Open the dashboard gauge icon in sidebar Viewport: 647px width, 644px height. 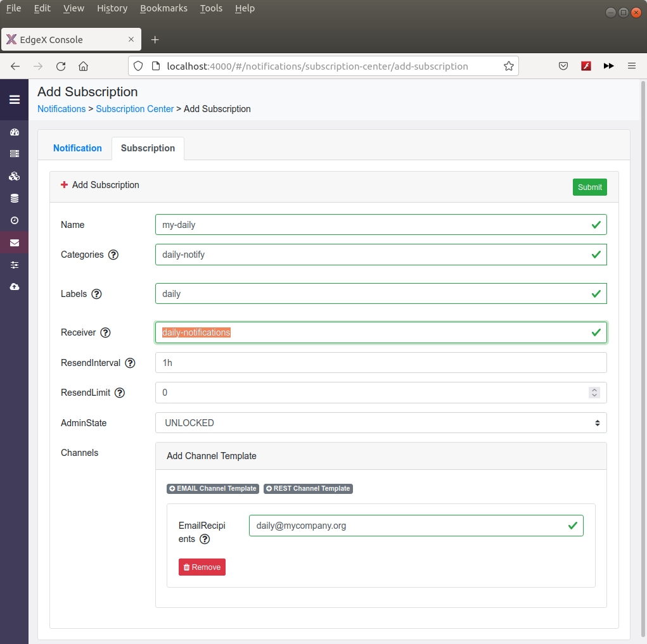point(15,132)
